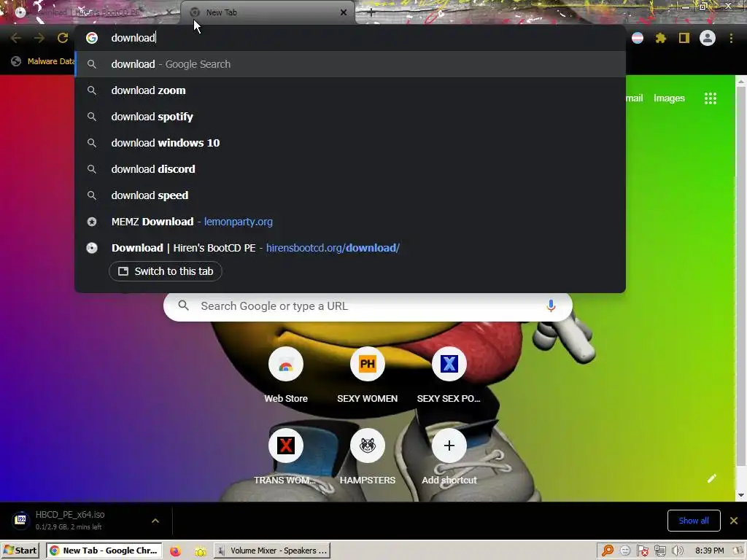Select the 'download speed' suggestion
The width and height of the screenshot is (747, 560).
pyautogui.click(x=350, y=195)
